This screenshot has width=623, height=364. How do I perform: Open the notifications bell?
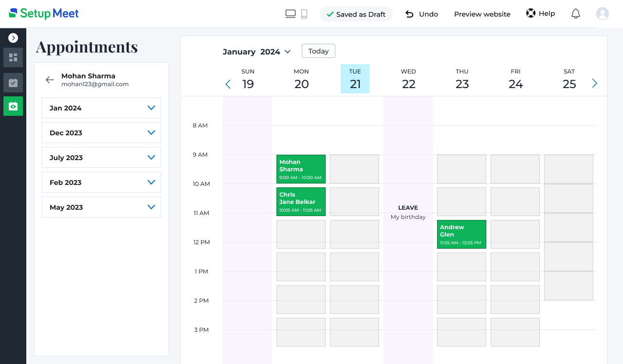pos(575,14)
